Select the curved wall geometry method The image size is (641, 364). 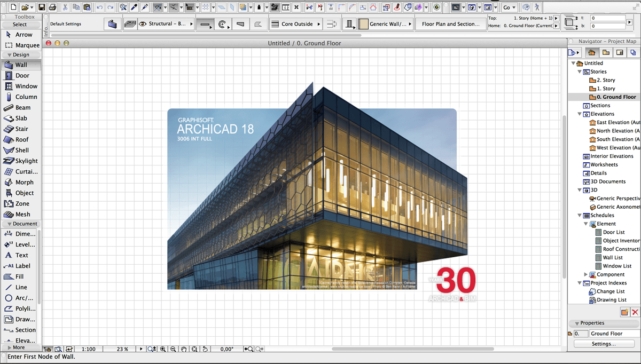tap(222, 24)
